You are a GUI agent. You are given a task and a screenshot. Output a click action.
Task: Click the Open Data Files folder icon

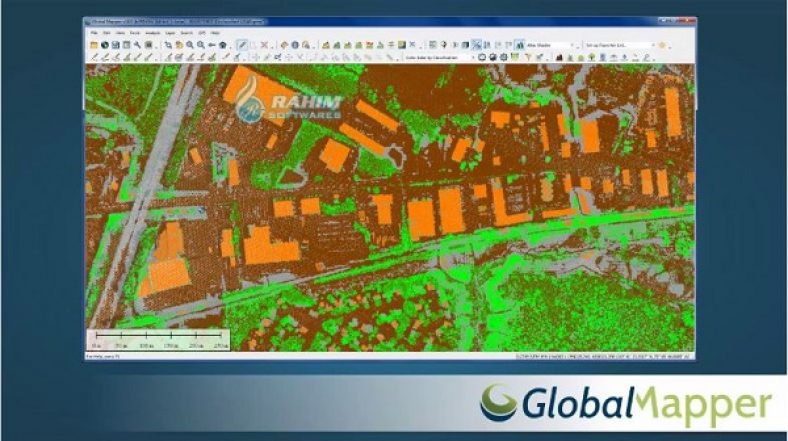point(94,45)
